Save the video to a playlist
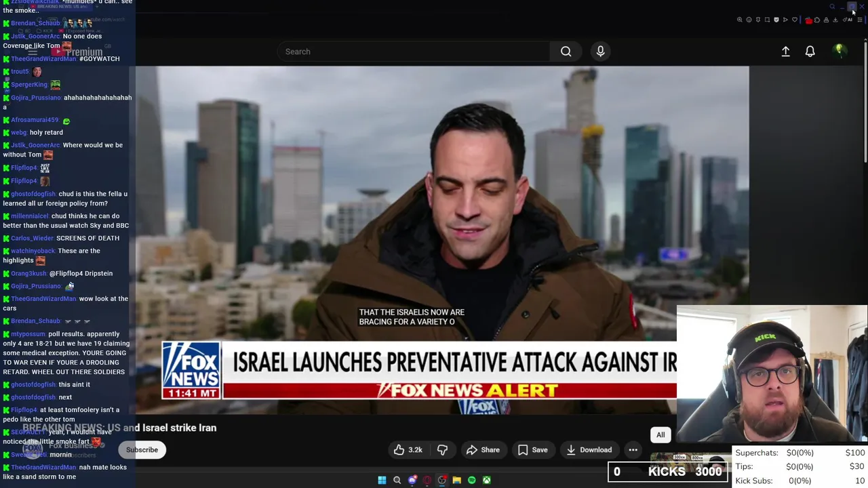 coord(532,449)
